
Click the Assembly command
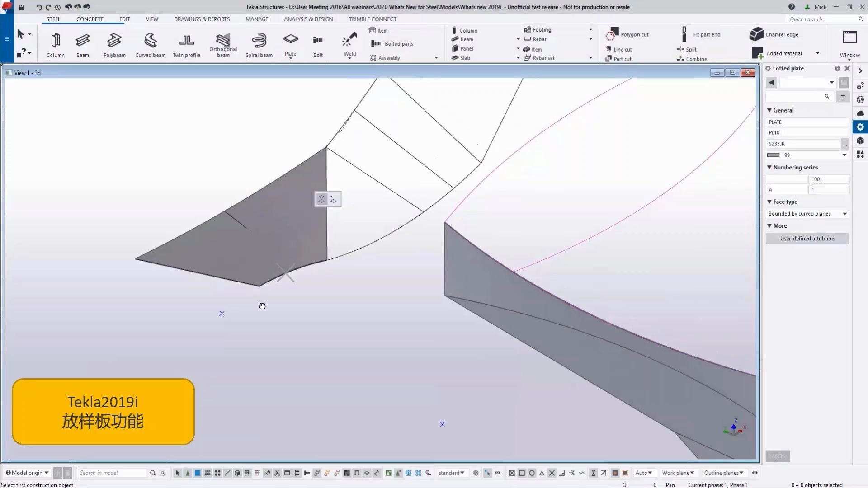(385, 58)
